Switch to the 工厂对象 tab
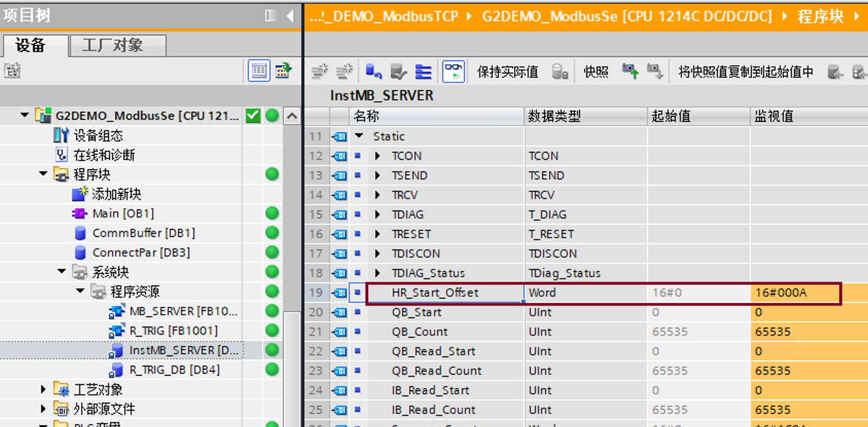 click(116, 45)
